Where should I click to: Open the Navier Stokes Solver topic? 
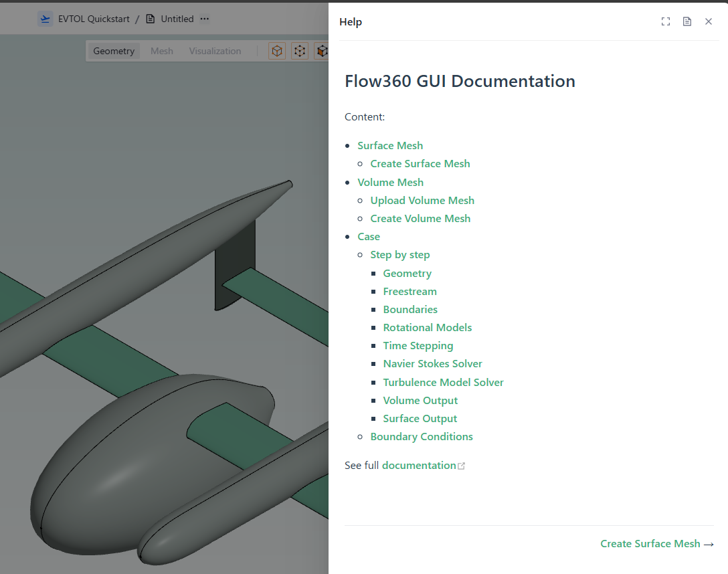[432, 363]
